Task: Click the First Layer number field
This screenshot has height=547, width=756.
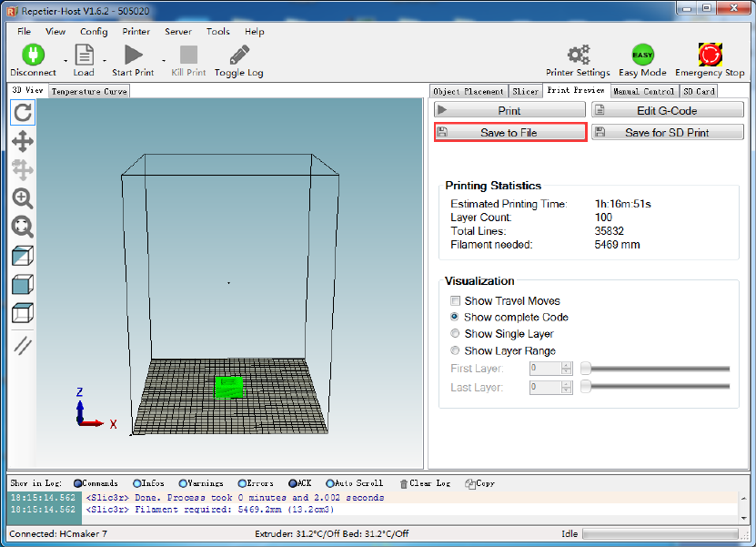Action: (546, 369)
